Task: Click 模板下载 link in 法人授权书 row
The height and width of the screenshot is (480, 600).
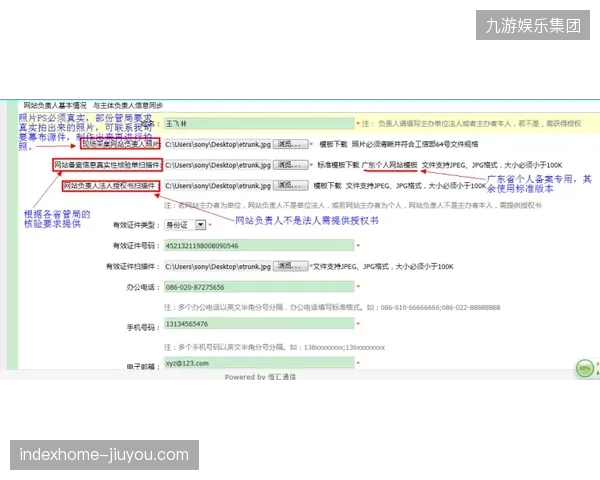Action: (328, 186)
